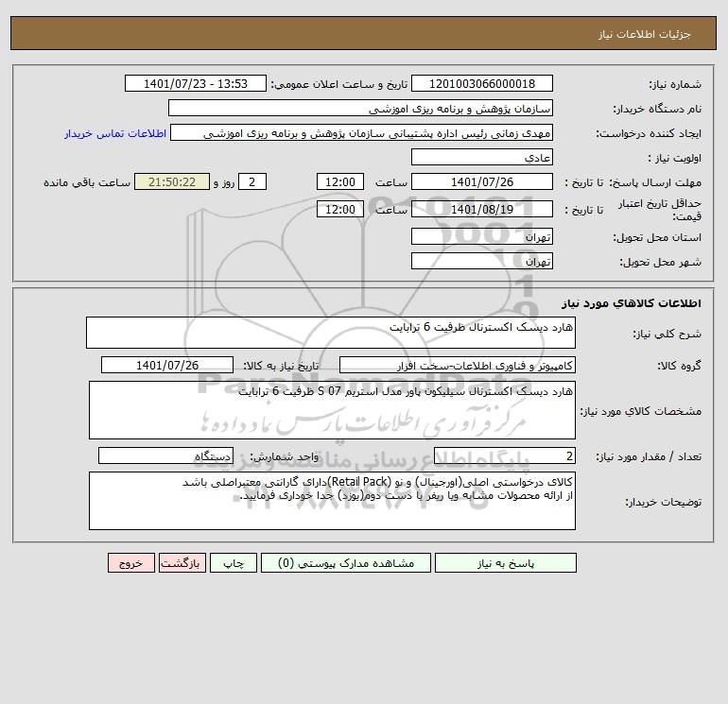Click the response deadline hour 12:00 field

click(339, 182)
